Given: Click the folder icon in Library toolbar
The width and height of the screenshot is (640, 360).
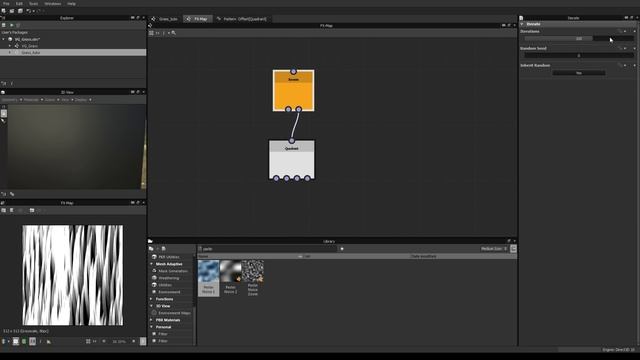Looking at the screenshot, I should 151,249.
